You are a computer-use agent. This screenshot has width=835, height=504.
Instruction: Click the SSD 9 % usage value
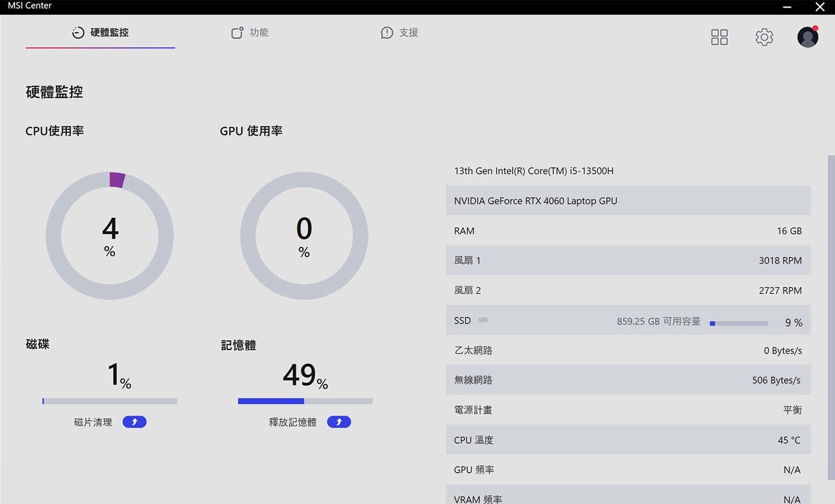pos(794,323)
